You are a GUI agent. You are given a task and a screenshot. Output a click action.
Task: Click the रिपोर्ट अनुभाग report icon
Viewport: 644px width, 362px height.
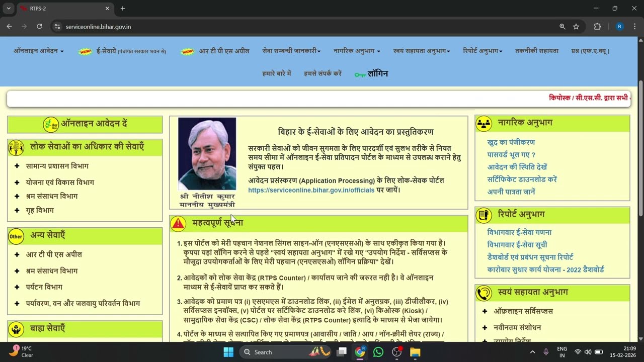(x=484, y=215)
